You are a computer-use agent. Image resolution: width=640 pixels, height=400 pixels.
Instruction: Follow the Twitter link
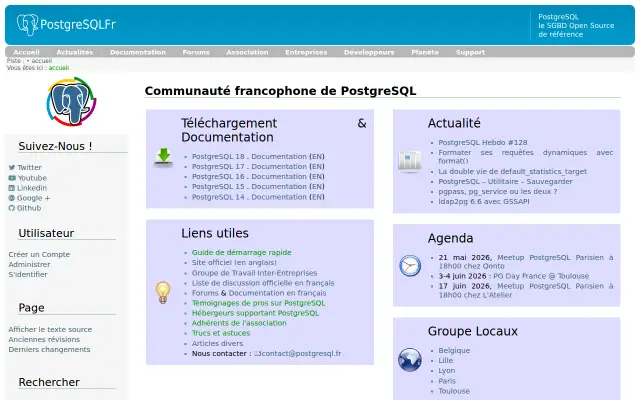pyautogui.click(x=29, y=167)
